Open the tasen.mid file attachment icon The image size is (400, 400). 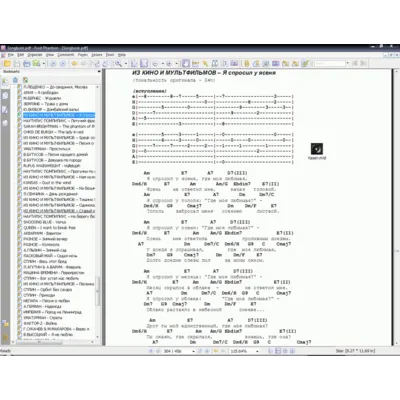pyautogui.click(x=317, y=149)
